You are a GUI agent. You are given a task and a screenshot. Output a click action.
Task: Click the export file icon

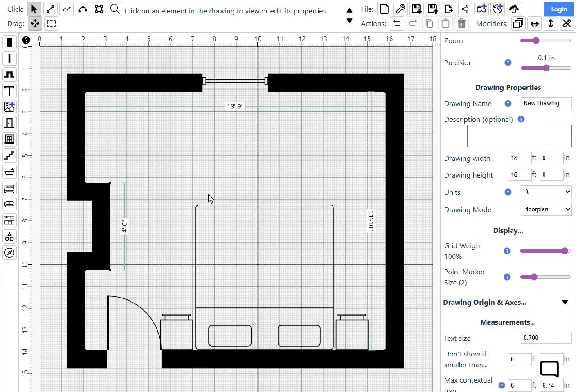pyautogui.click(x=449, y=9)
